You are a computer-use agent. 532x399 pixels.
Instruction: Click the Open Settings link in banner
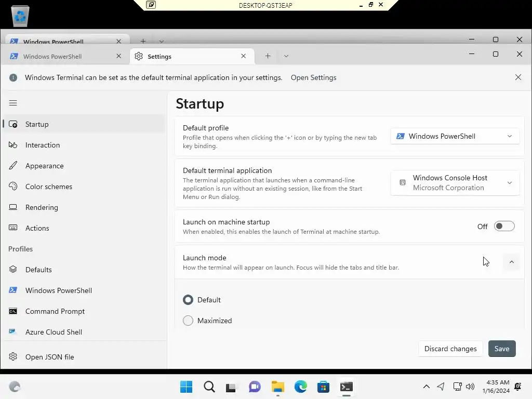(313, 78)
